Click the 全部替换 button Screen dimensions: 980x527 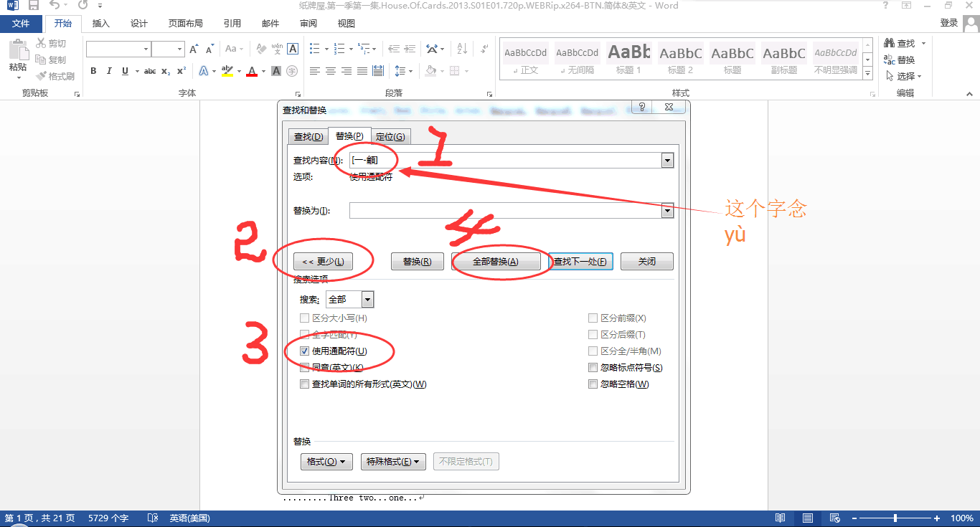498,261
